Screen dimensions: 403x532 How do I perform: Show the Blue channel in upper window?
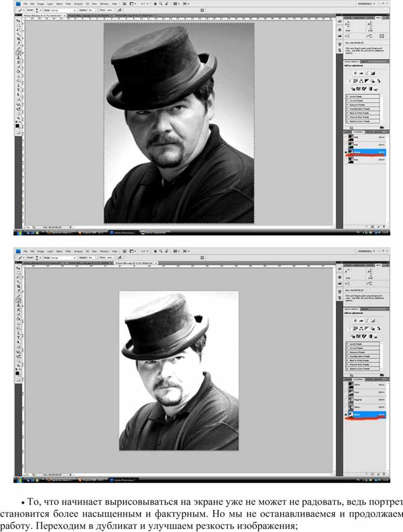point(346,159)
